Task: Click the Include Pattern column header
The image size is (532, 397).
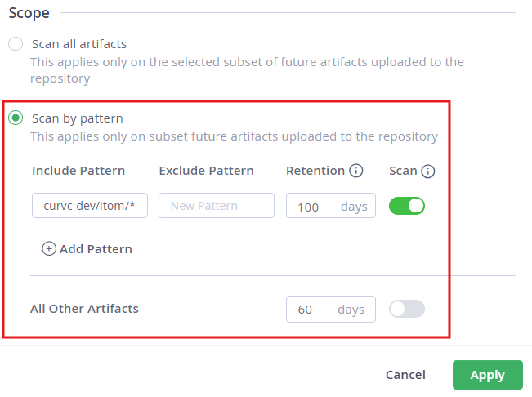Action: 78,171
